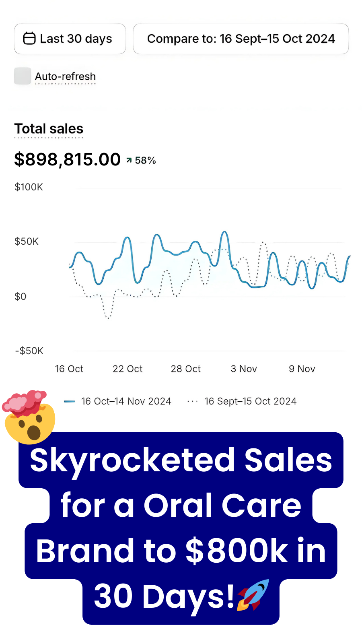The image size is (362, 644).
Task: Click the Total sales heading
Action: click(49, 129)
